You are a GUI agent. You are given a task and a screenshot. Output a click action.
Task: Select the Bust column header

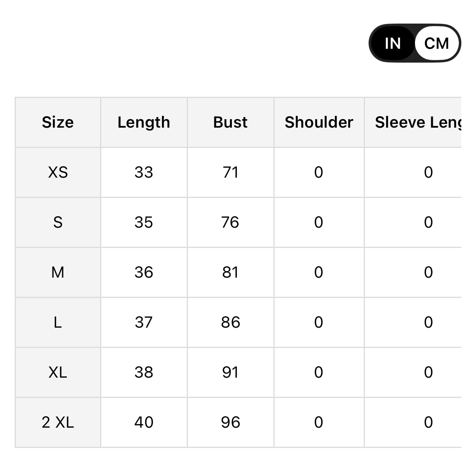(x=230, y=122)
